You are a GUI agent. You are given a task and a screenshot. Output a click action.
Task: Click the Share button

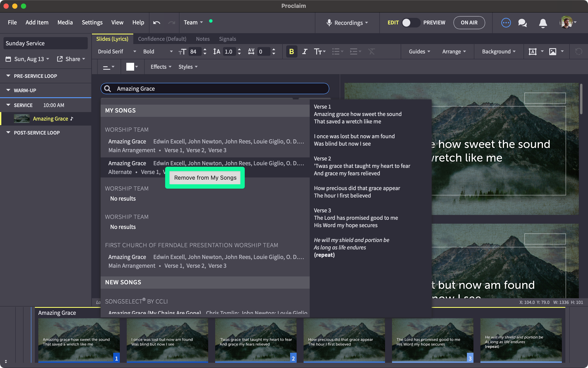(71, 59)
